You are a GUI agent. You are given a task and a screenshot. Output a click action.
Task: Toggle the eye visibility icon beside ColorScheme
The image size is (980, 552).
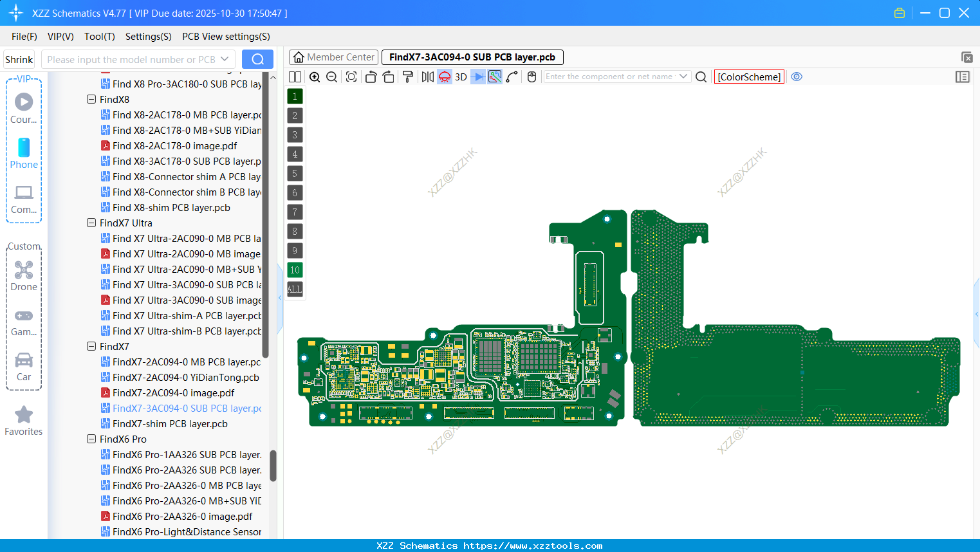(797, 77)
